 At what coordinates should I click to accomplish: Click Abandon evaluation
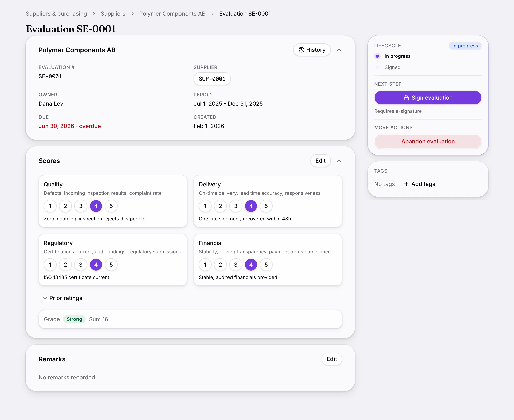[x=428, y=141]
